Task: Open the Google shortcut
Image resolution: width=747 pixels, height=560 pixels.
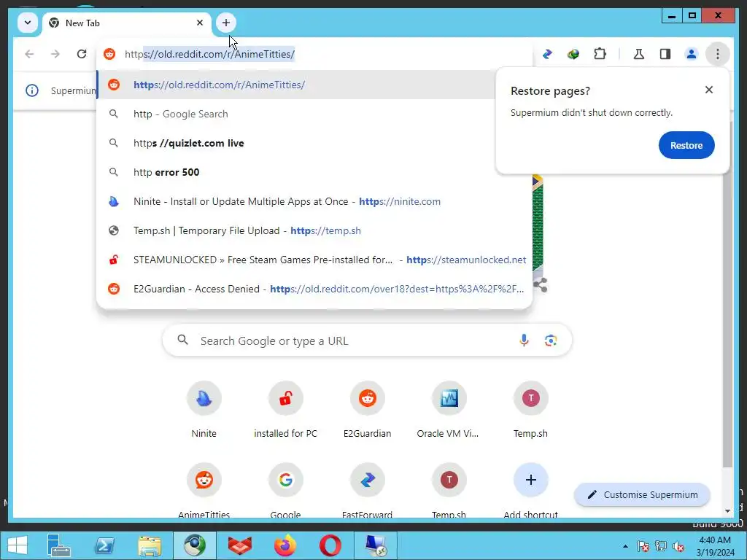Action: point(285,489)
